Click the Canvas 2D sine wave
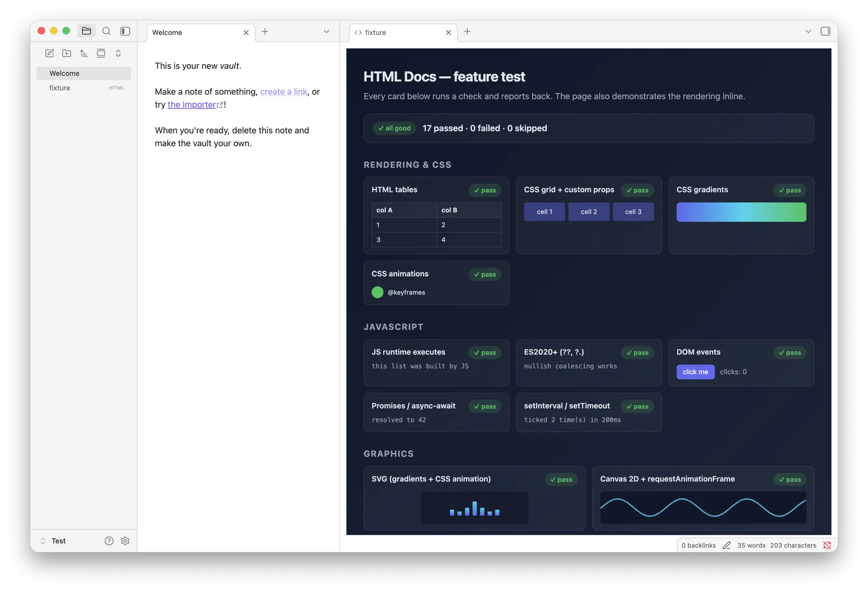 click(x=703, y=507)
